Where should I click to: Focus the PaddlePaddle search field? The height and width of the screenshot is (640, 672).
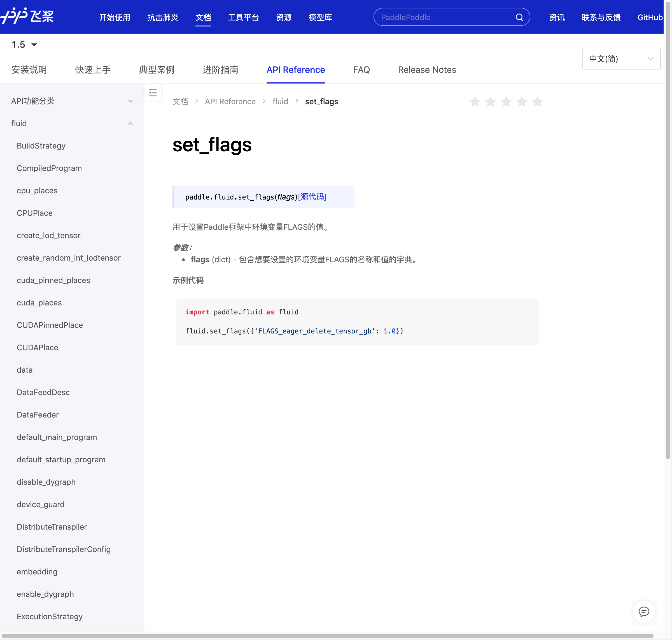click(x=443, y=17)
